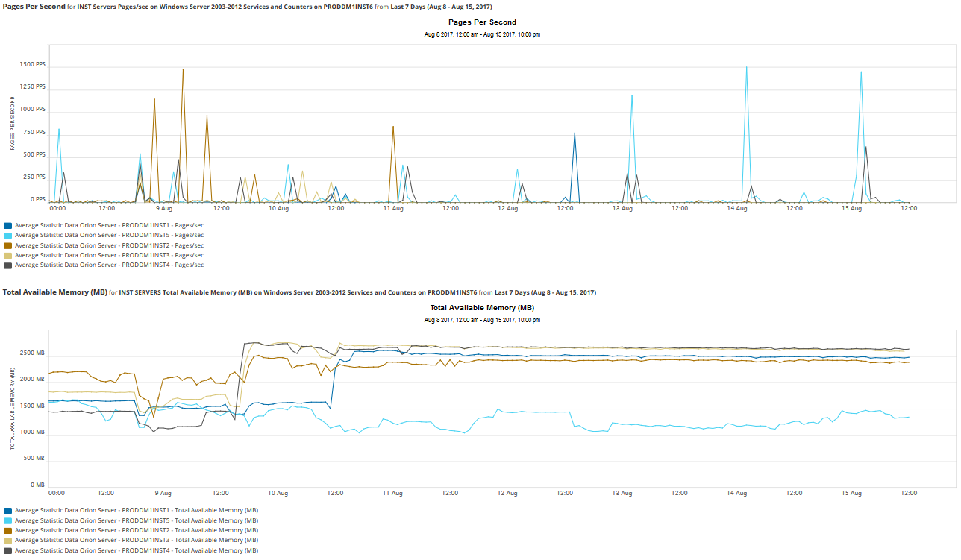The width and height of the screenshot is (961, 560).
Task: Click the PRODDM1INST2 Pages/sec brown legend swatch
Action: click(x=7, y=245)
